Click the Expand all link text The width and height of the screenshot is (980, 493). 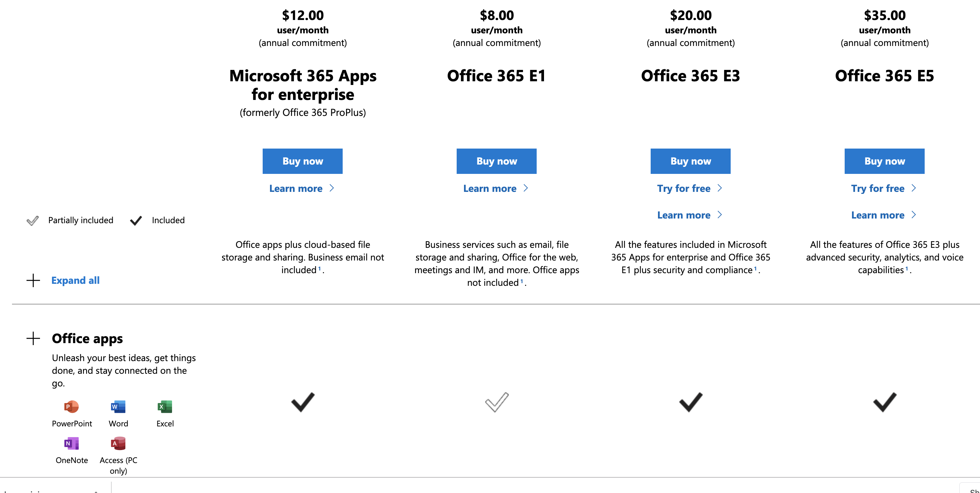click(75, 280)
